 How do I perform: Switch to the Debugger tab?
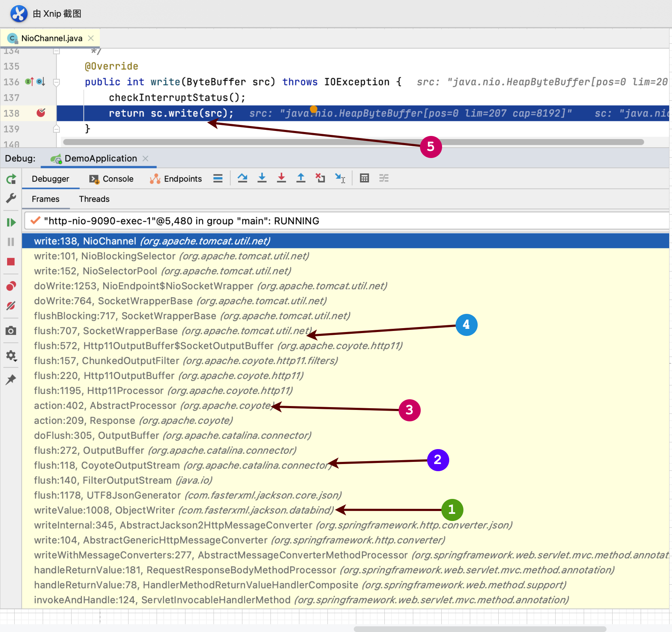(x=51, y=179)
